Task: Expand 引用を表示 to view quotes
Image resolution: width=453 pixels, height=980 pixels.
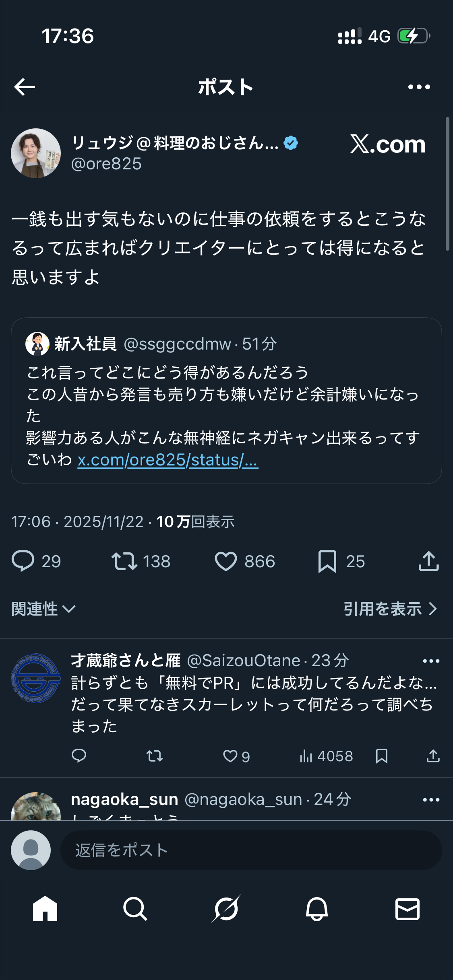Action: pyautogui.click(x=390, y=609)
